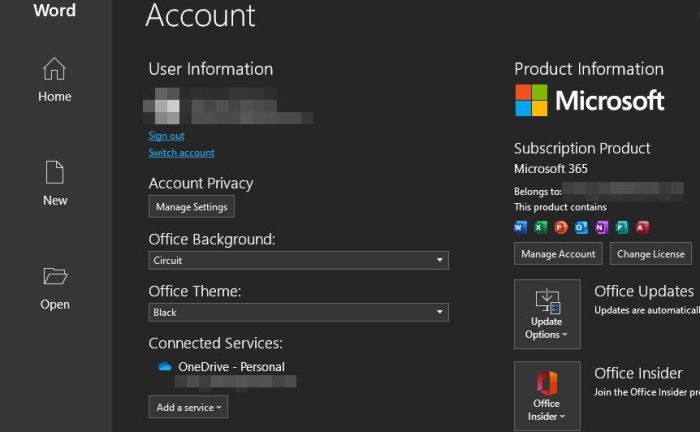
Task: Click the Microsoft logo
Action: pyautogui.click(x=589, y=100)
